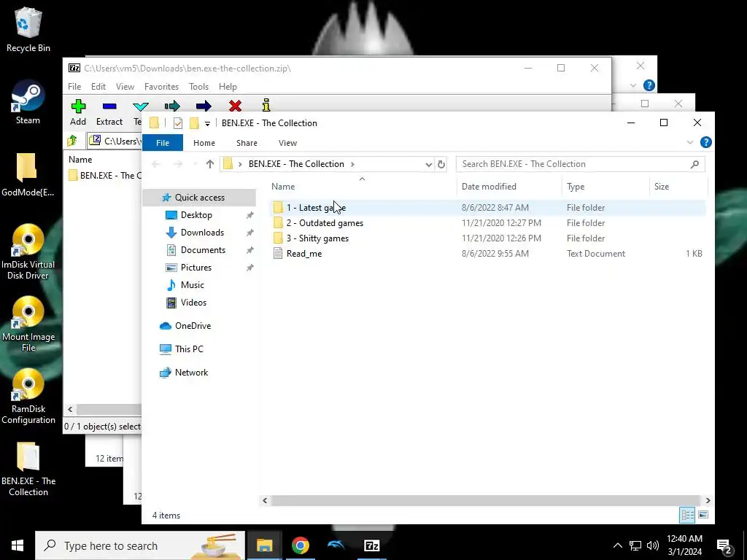Open 7-Zip from the taskbar
This screenshot has height=560, width=747.
click(371, 545)
